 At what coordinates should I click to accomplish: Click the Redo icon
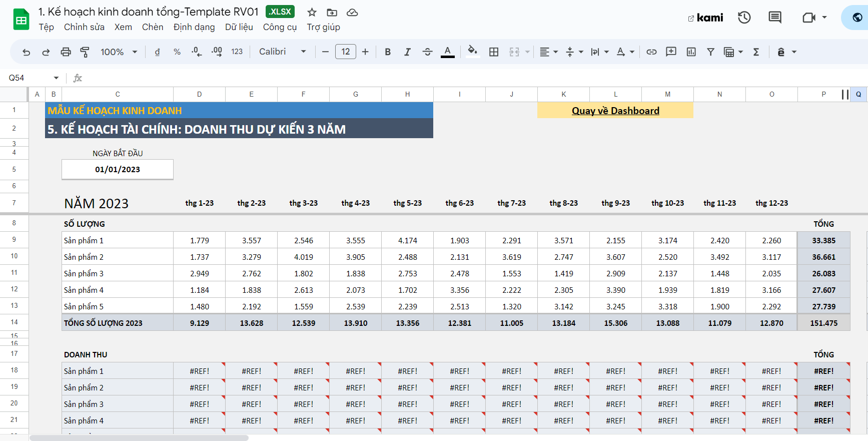point(46,52)
